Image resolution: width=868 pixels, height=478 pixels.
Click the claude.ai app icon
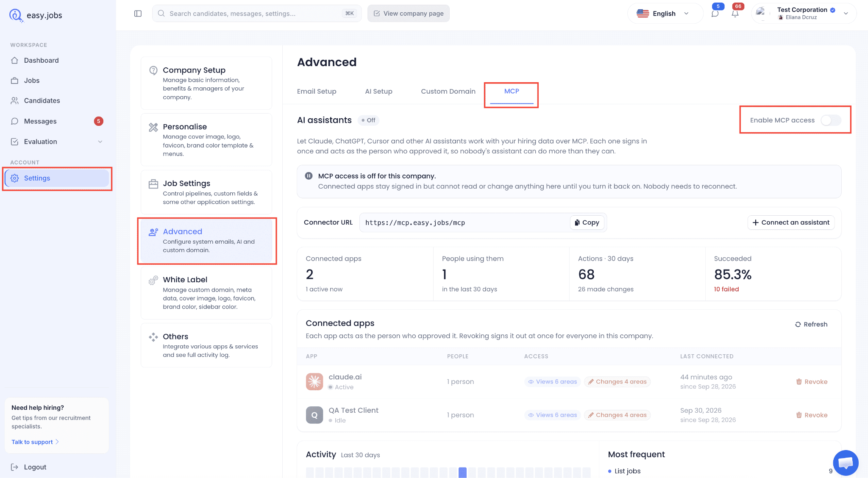314,381
